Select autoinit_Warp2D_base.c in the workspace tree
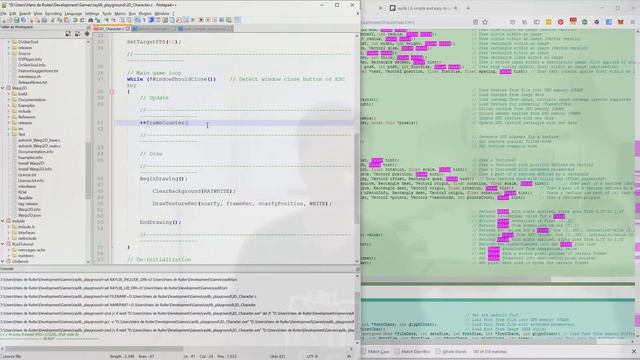Screen dimensions: 640x360 point(39,140)
